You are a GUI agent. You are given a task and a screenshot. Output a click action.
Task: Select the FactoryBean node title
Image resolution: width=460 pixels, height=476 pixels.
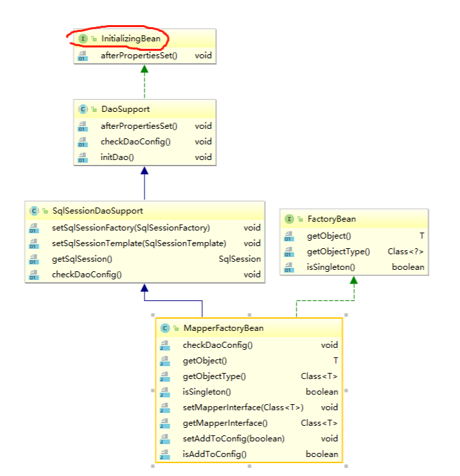click(332, 219)
